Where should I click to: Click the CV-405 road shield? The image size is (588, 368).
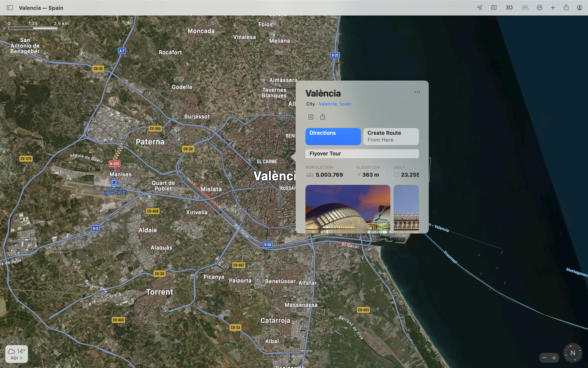pos(118,320)
